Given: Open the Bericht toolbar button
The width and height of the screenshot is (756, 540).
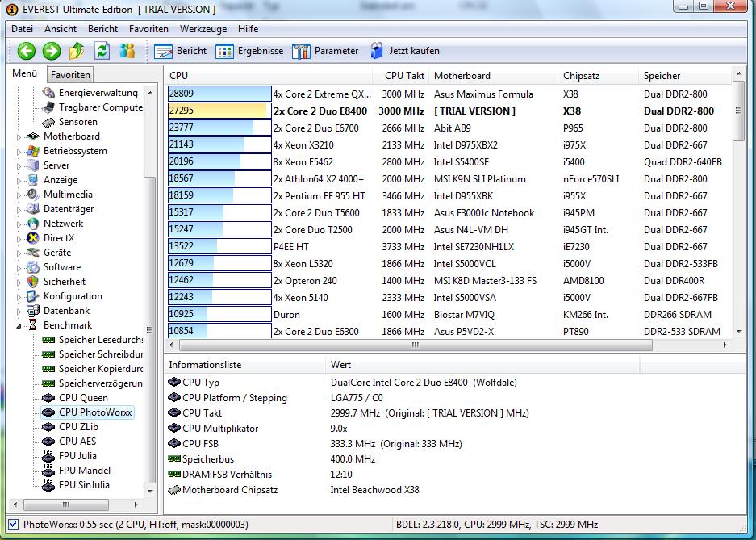Looking at the screenshot, I should pyautogui.click(x=180, y=51).
